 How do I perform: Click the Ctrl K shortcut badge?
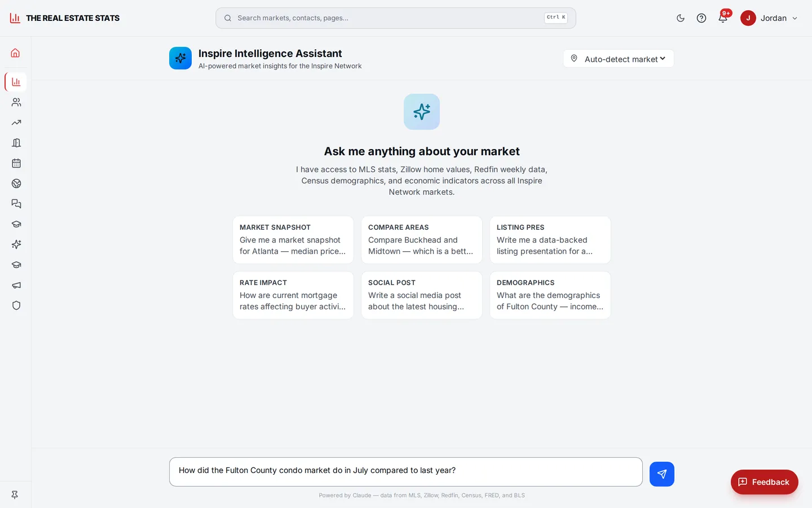(x=556, y=17)
